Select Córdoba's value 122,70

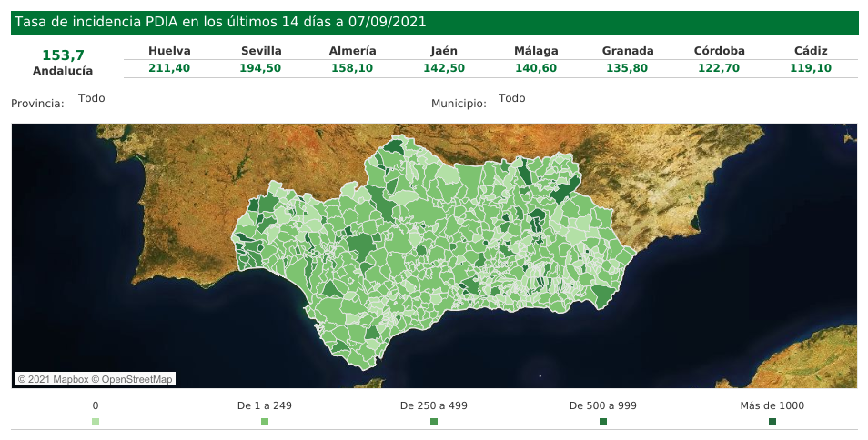pyautogui.click(x=719, y=68)
